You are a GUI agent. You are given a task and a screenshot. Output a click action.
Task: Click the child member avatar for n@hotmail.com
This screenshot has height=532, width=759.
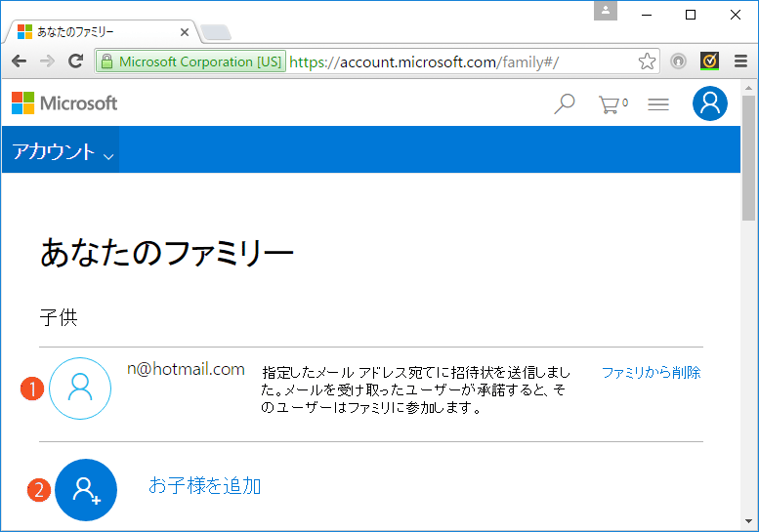[80, 389]
